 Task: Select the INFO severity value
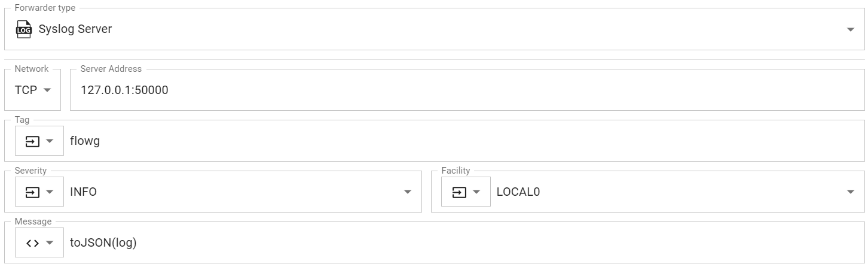tap(84, 192)
